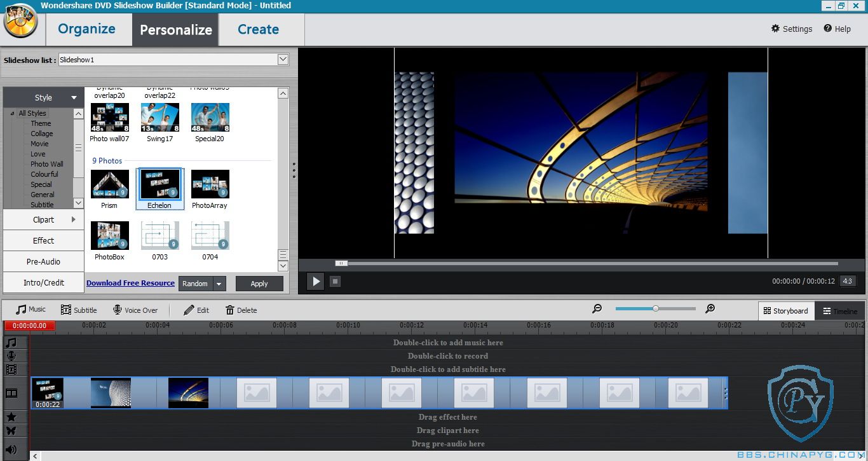
Task: Click the horizontal scrollbar left arrow
Action: 35,456
